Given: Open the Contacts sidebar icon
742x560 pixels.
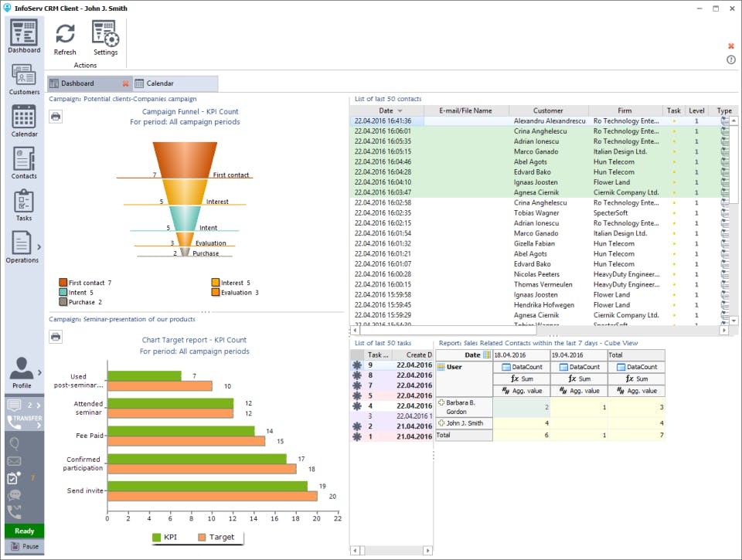Looking at the screenshot, I should click(24, 163).
